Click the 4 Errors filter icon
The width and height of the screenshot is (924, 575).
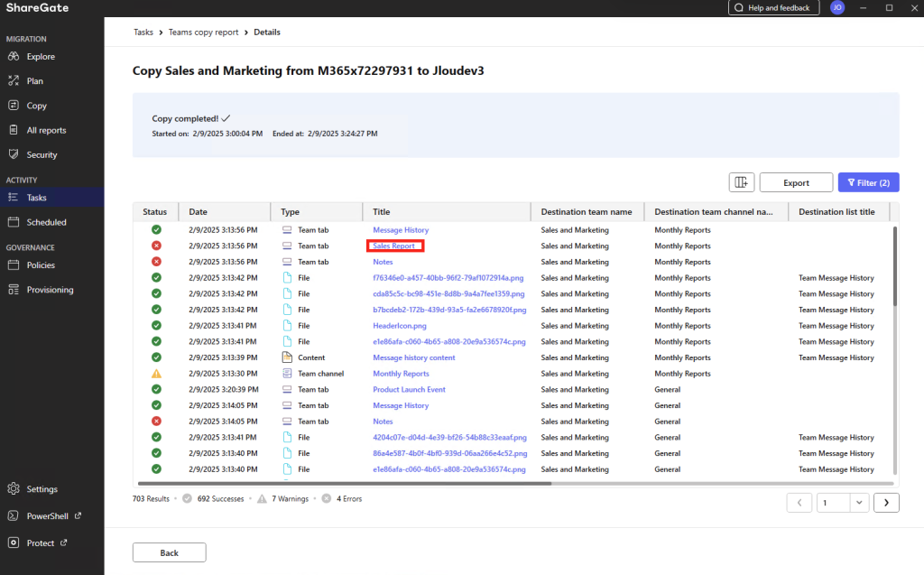327,498
